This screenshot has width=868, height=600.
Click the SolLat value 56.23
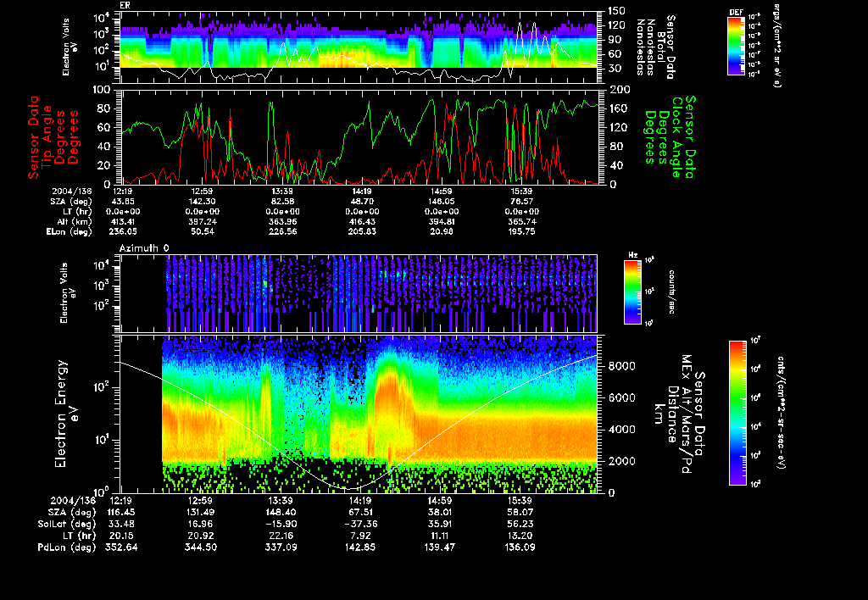pyautogui.click(x=520, y=524)
